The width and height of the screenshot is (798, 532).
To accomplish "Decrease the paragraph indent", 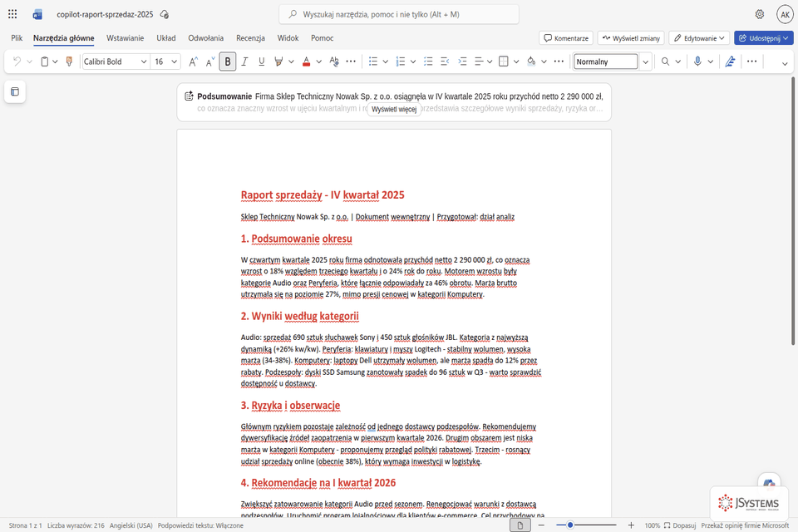I will 445,62.
